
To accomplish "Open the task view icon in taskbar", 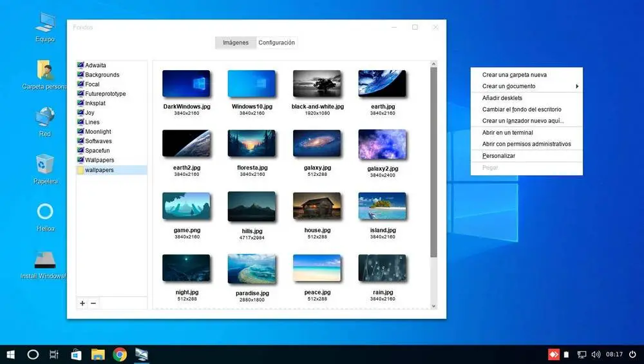I will click(54, 354).
